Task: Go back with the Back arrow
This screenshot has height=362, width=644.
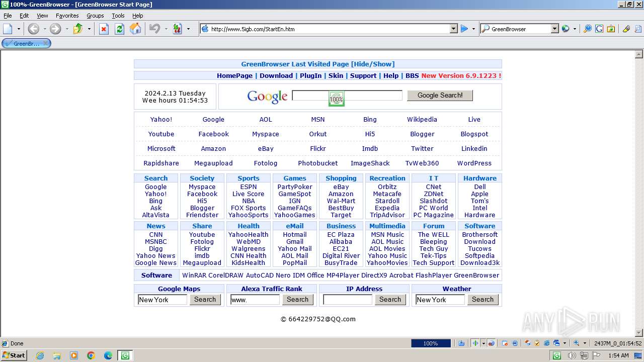Action: pos(33,29)
